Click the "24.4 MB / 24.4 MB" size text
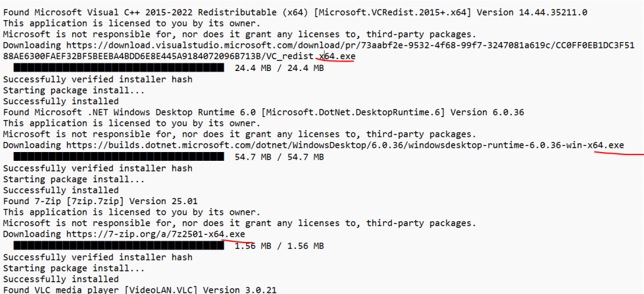The width and height of the screenshot is (644, 294). pyautogui.click(x=279, y=68)
